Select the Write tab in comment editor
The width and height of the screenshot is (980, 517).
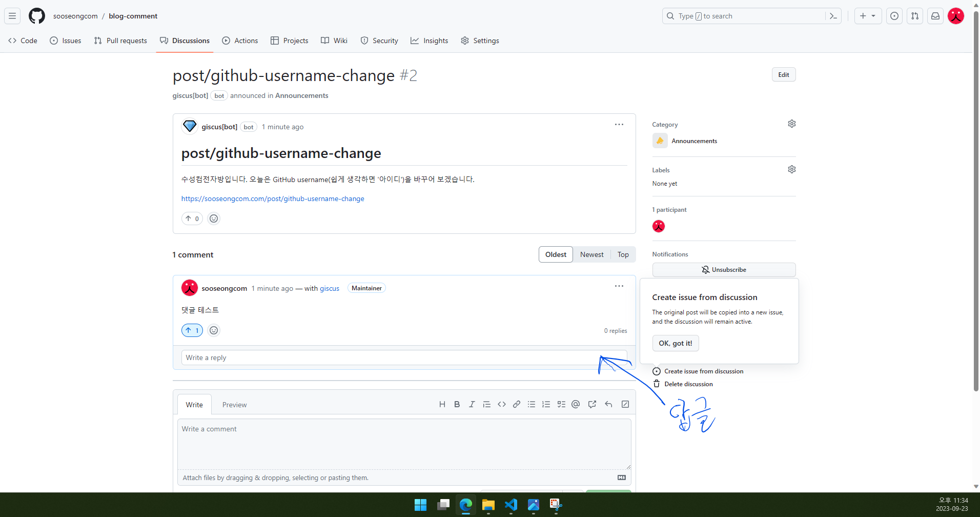point(194,405)
